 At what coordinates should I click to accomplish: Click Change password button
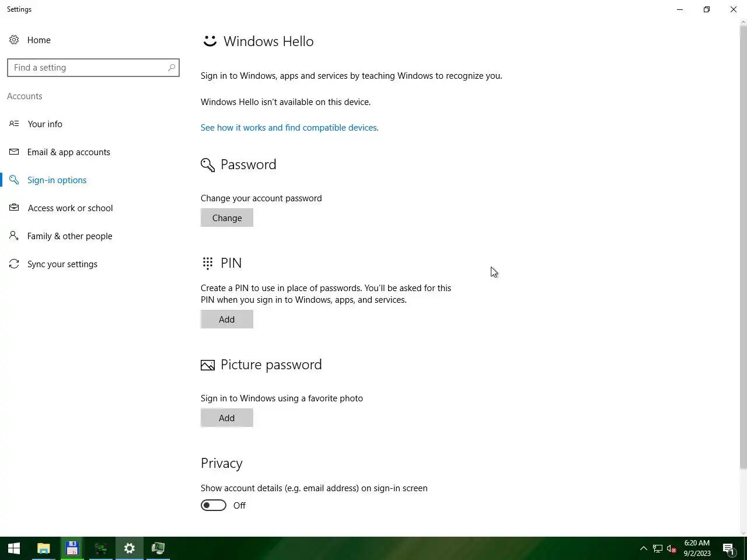[227, 218]
